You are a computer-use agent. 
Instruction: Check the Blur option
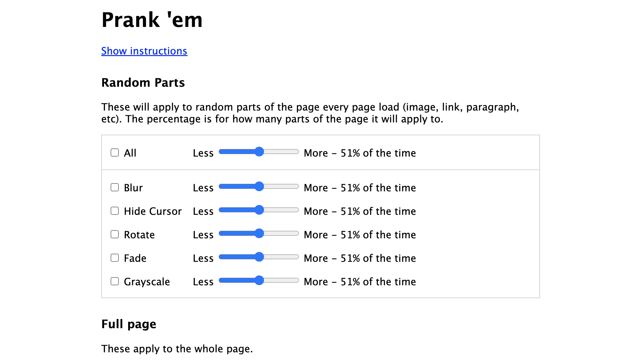(x=115, y=187)
